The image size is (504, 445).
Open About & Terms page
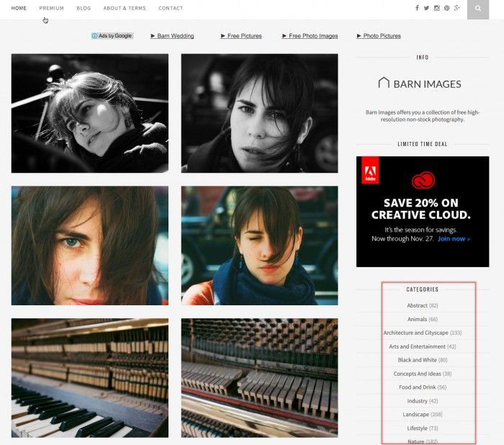tap(125, 8)
